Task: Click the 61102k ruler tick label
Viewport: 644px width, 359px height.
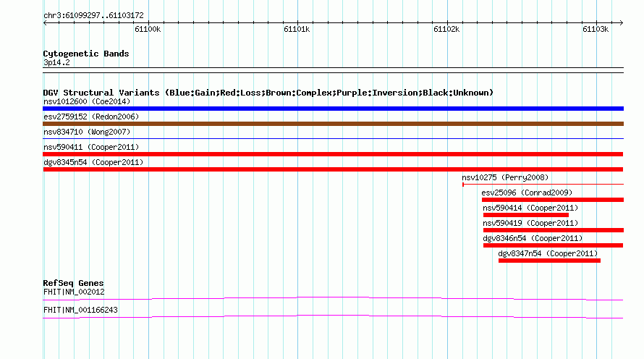Action: (x=446, y=29)
